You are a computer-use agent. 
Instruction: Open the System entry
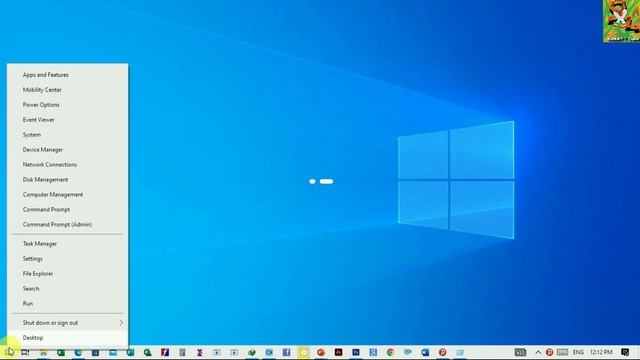[67, 135]
